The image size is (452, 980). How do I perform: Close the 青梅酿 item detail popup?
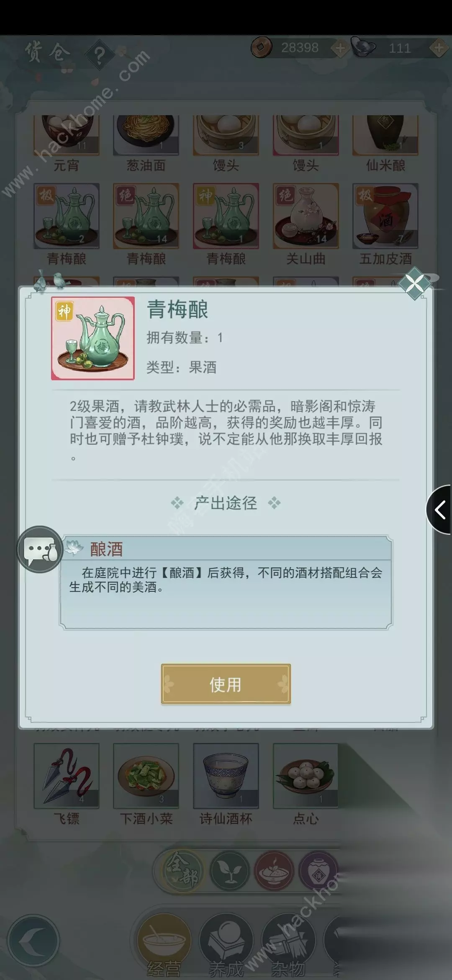click(415, 284)
